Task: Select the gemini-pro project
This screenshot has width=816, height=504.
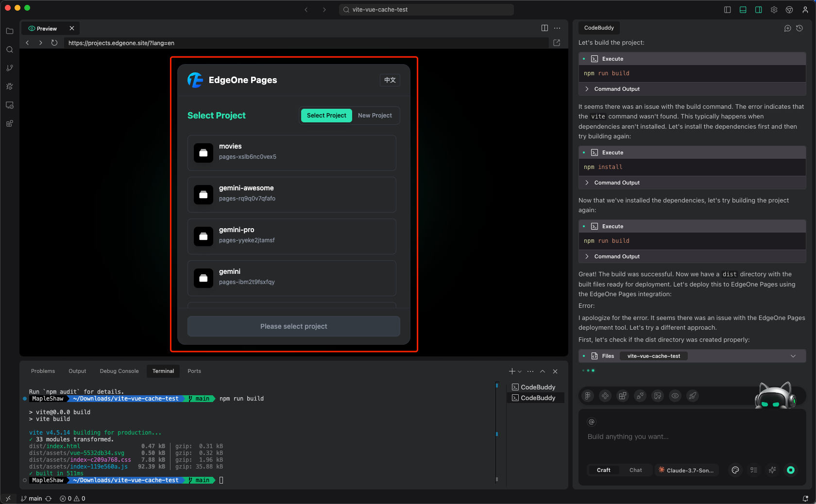Action: coord(291,236)
